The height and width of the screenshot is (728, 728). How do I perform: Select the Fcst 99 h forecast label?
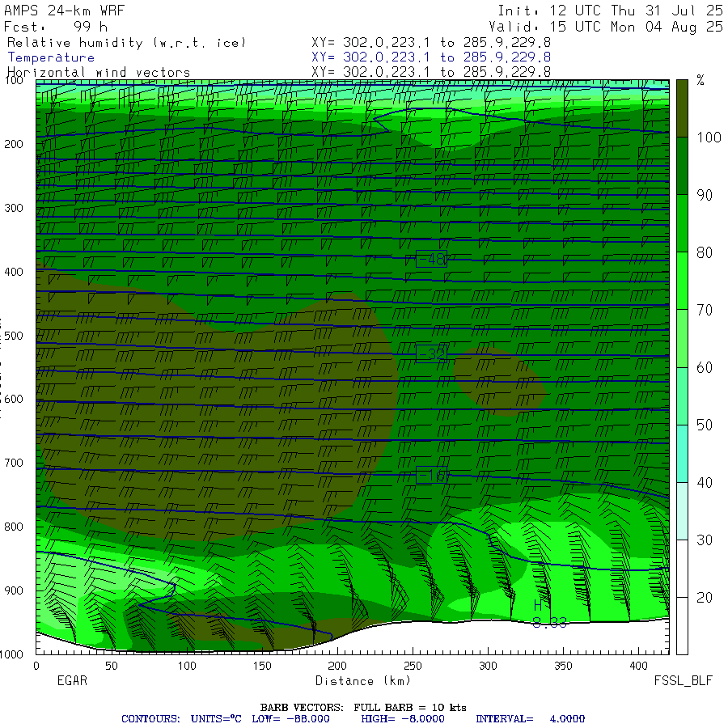coord(56,27)
